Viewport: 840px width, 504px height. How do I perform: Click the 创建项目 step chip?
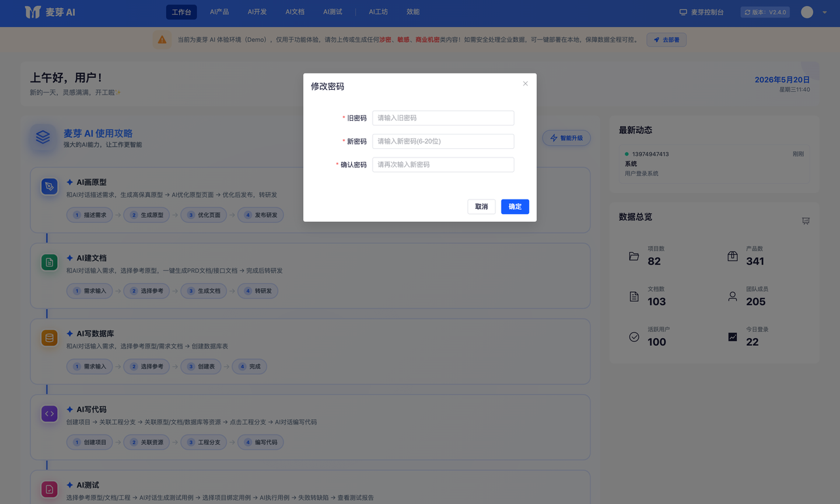point(90,442)
